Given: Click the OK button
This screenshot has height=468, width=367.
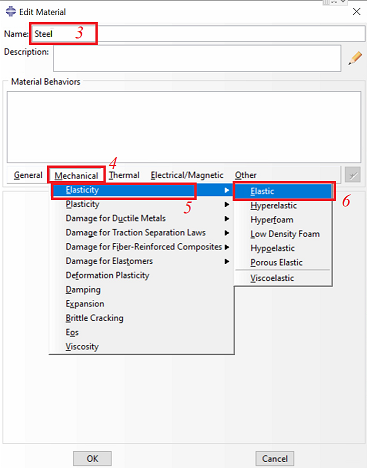Looking at the screenshot, I should click(92, 459).
